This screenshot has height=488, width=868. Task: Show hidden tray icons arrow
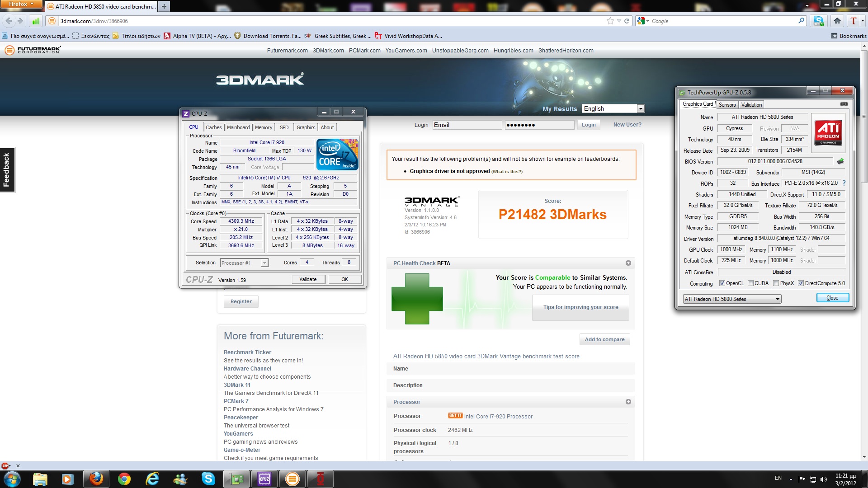(x=791, y=479)
